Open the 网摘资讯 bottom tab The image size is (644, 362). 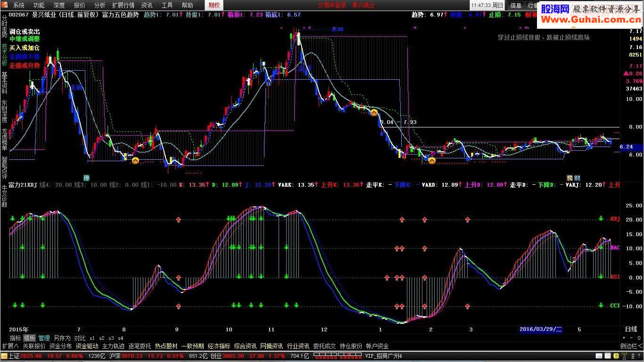pyautogui.click(x=272, y=346)
